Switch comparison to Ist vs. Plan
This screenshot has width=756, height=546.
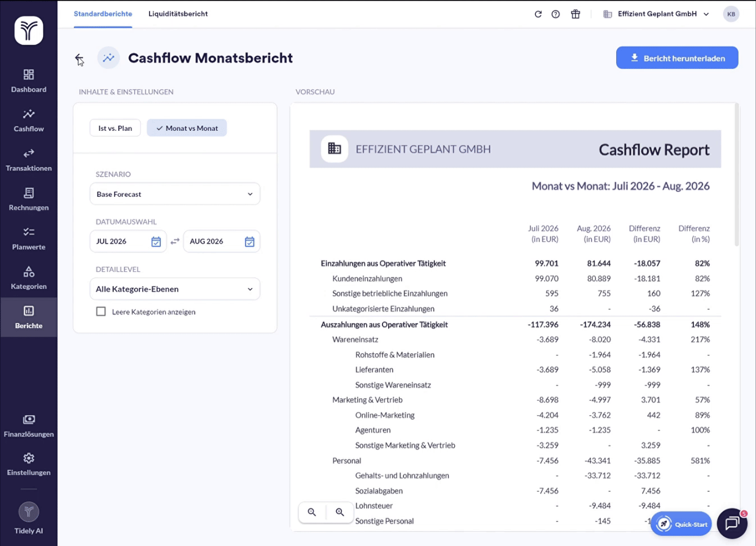[115, 128]
